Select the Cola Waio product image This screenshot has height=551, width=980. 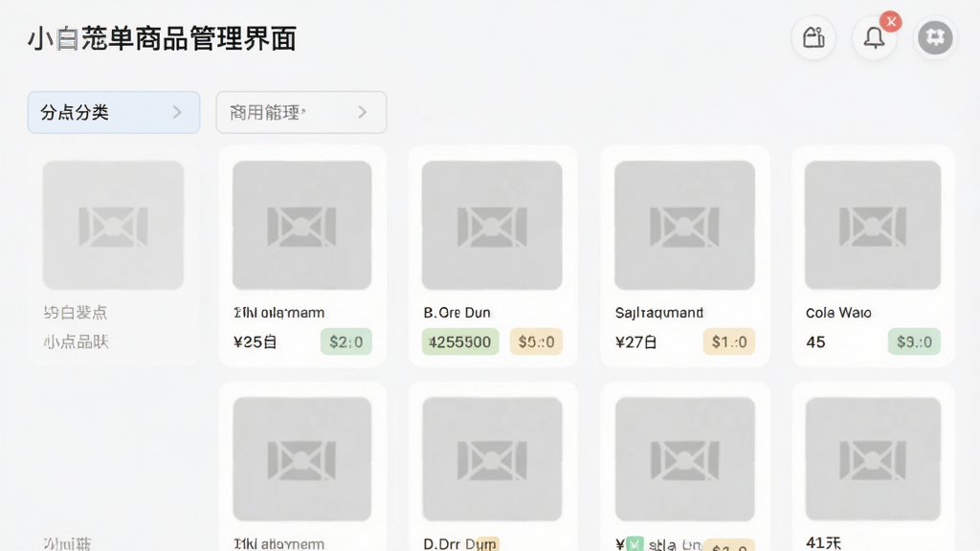[x=873, y=225]
